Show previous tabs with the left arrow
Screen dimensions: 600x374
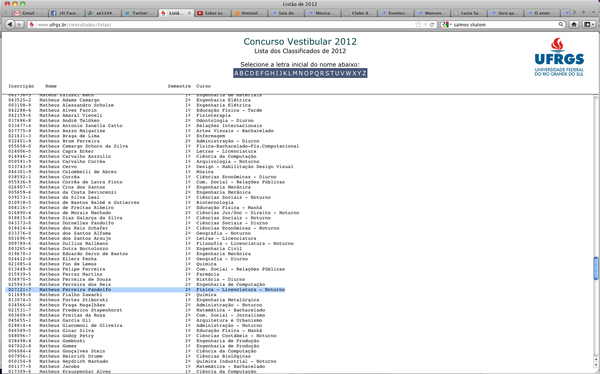[6, 13]
